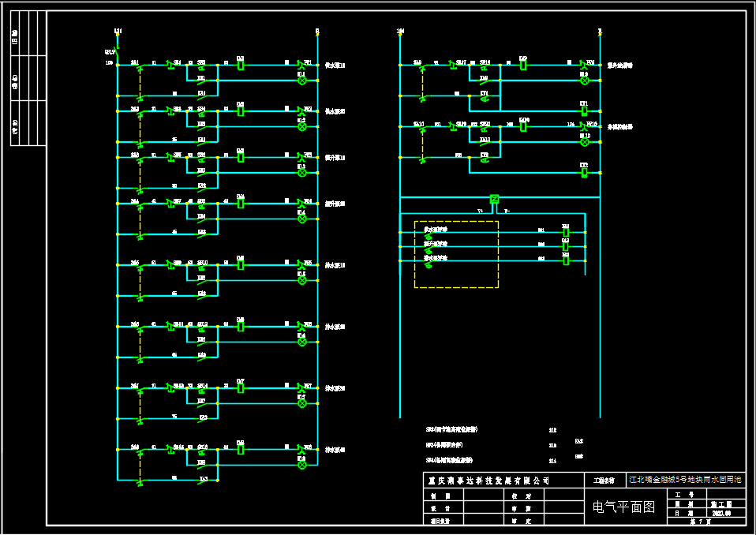Screen dimensions: 756x535
Task: Click the KM2 contactor coil symbol
Action: [241, 111]
